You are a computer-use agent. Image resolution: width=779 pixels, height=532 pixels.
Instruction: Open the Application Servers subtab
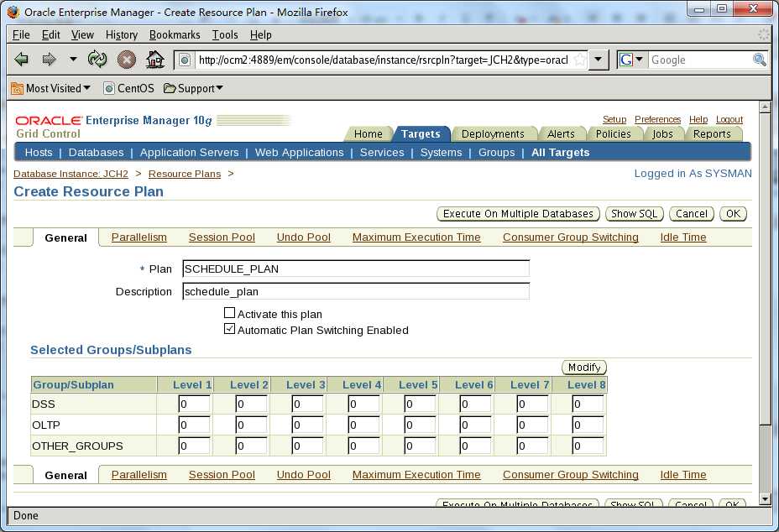click(189, 153)
